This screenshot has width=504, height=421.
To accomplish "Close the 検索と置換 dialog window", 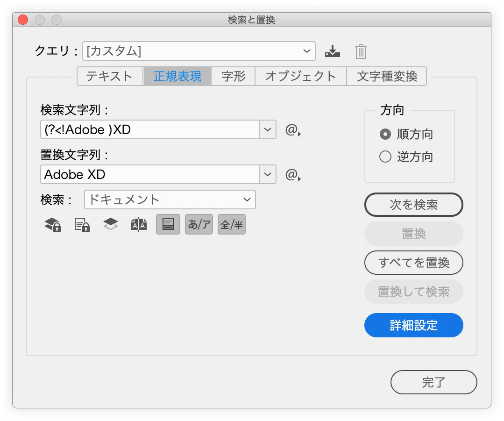I will pyautogui.click(x=23, y=20).
